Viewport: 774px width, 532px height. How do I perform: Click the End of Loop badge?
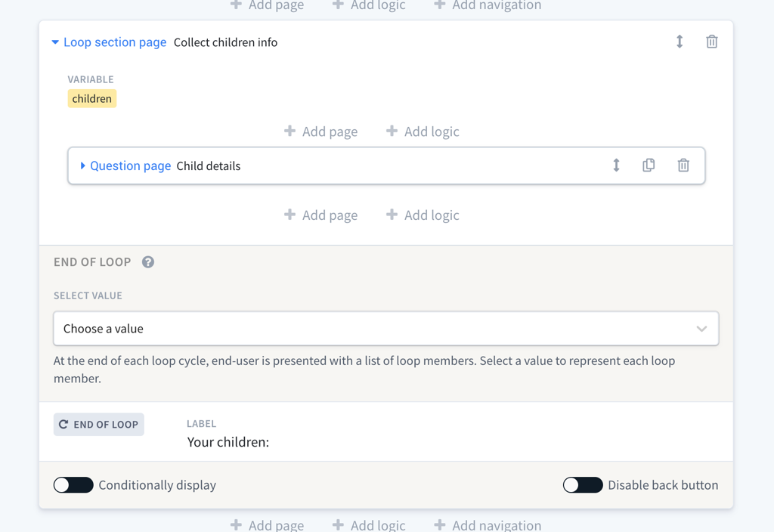(99, 425)
